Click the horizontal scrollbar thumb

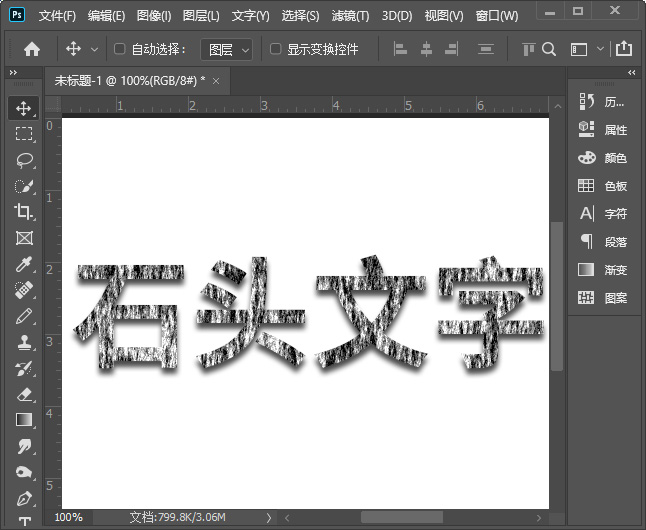(x=402, y=517)
